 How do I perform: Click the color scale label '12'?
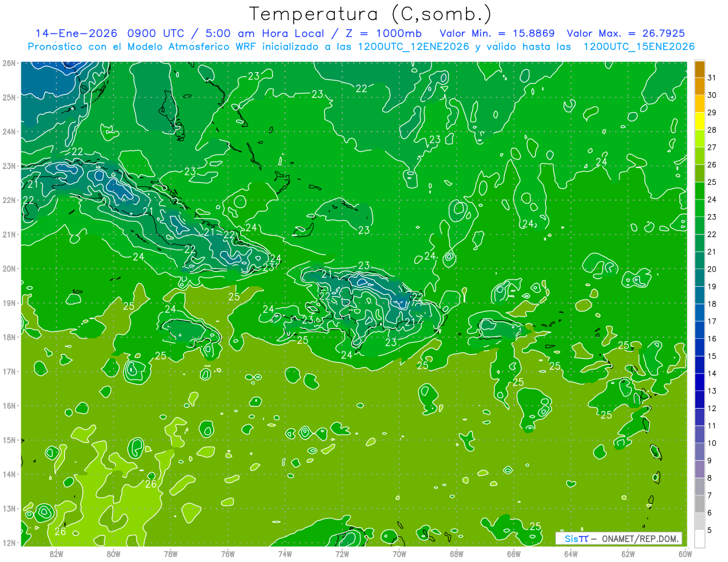click(x=712, y=408)
